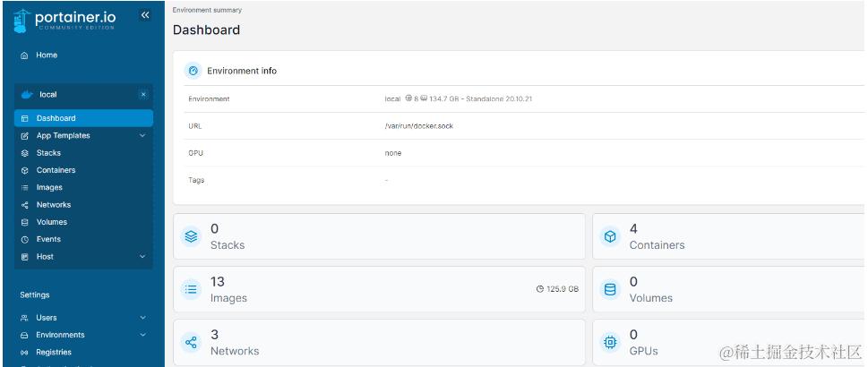
Task: Open Environments under Settings
Action: 60,335
